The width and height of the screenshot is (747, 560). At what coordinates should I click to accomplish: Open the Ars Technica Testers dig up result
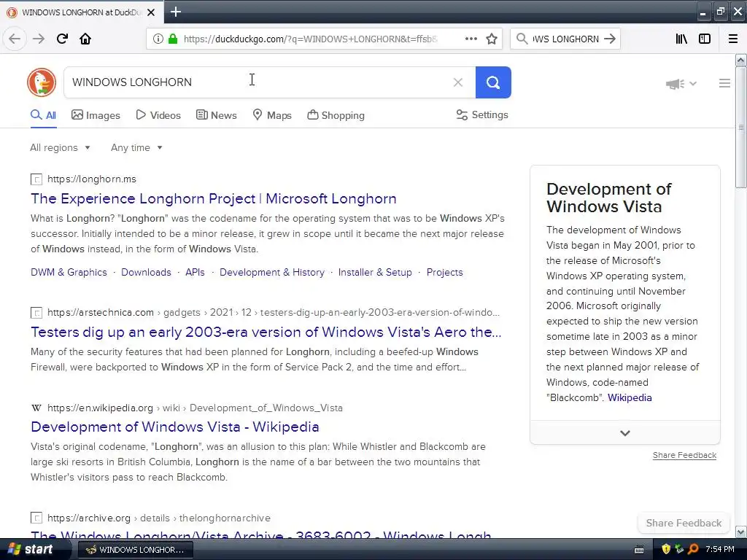(266, 332)
